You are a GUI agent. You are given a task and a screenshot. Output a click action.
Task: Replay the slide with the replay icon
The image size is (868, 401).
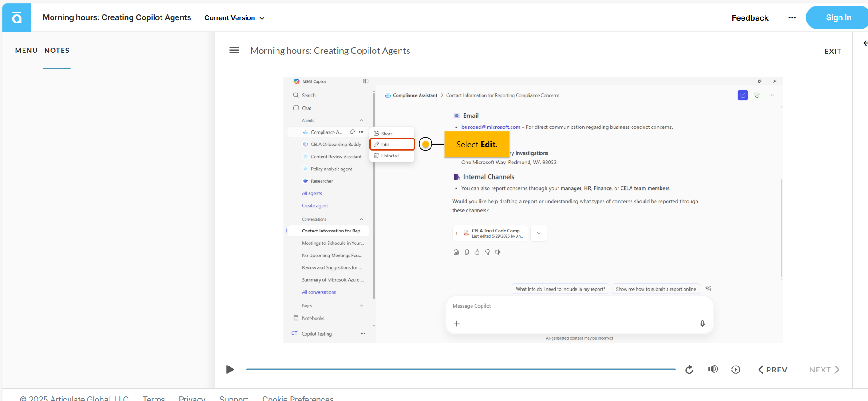[689, 370]
